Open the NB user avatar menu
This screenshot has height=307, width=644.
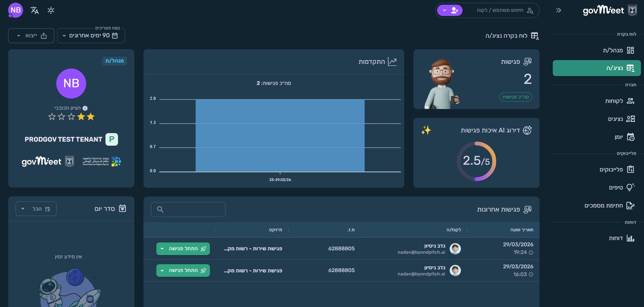(16, 10)
